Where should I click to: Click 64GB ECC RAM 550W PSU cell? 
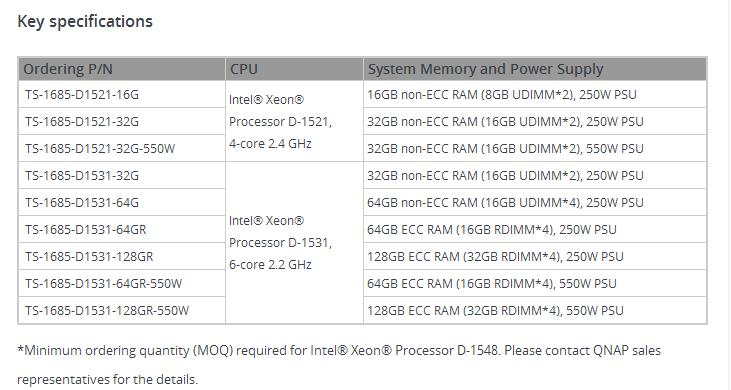coord(535,283)
